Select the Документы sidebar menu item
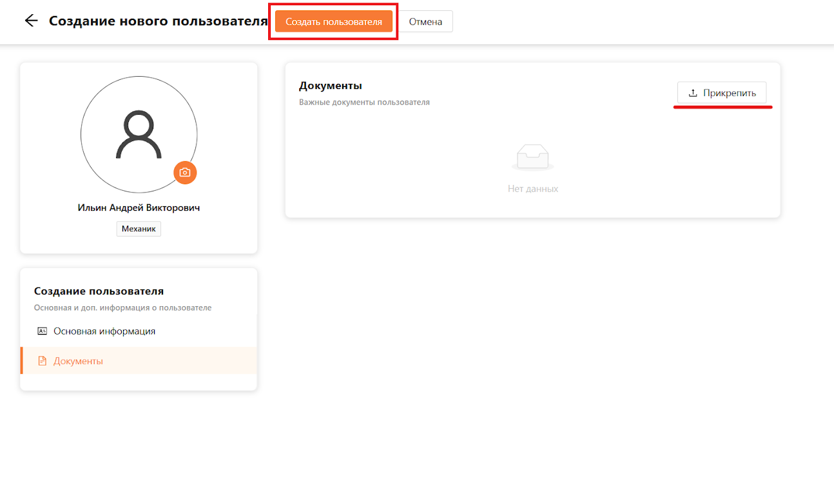The width and height of the screenshot is (834, 504). pos(78,361)
